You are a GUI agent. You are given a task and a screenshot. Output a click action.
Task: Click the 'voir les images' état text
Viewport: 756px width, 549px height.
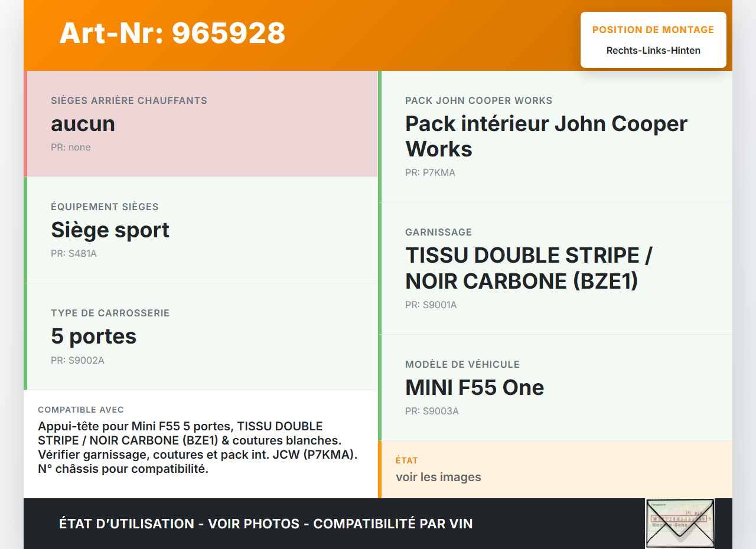[438, 477]
